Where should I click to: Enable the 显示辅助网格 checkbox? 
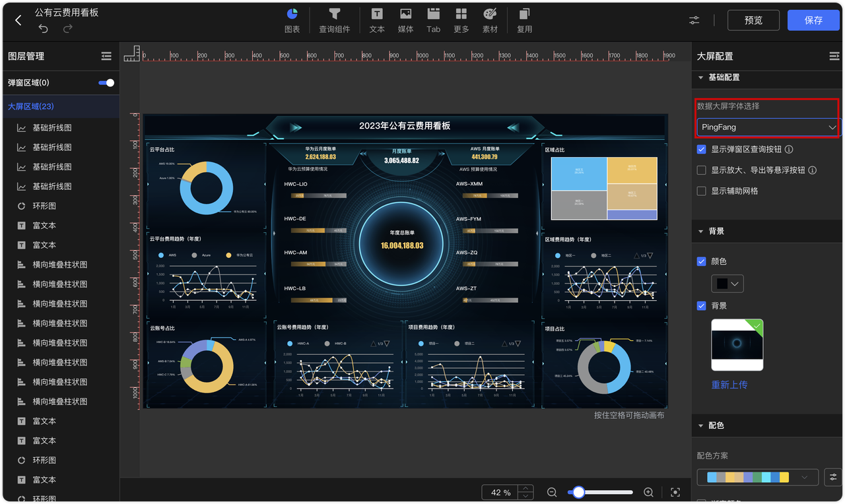[701, 191]
